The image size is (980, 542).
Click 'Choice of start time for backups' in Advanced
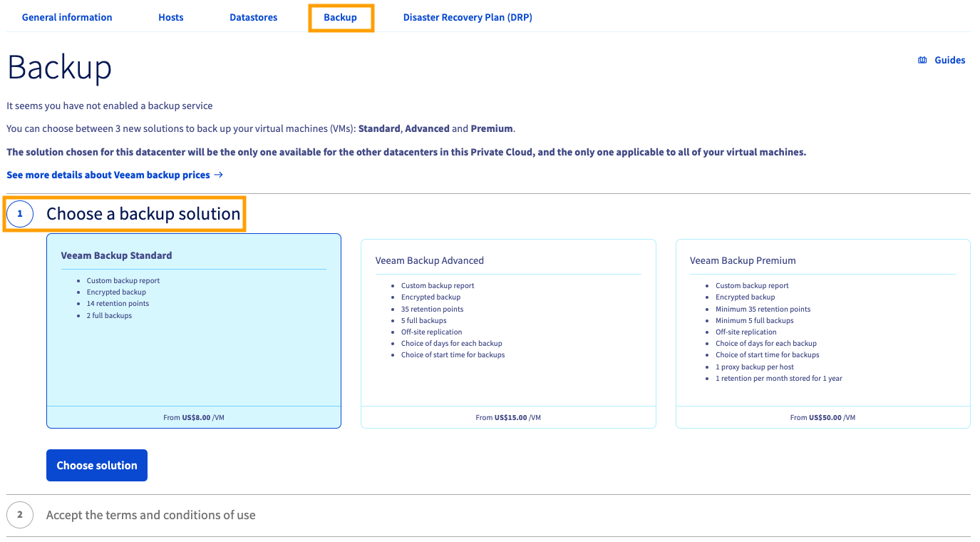pos(453,354)
